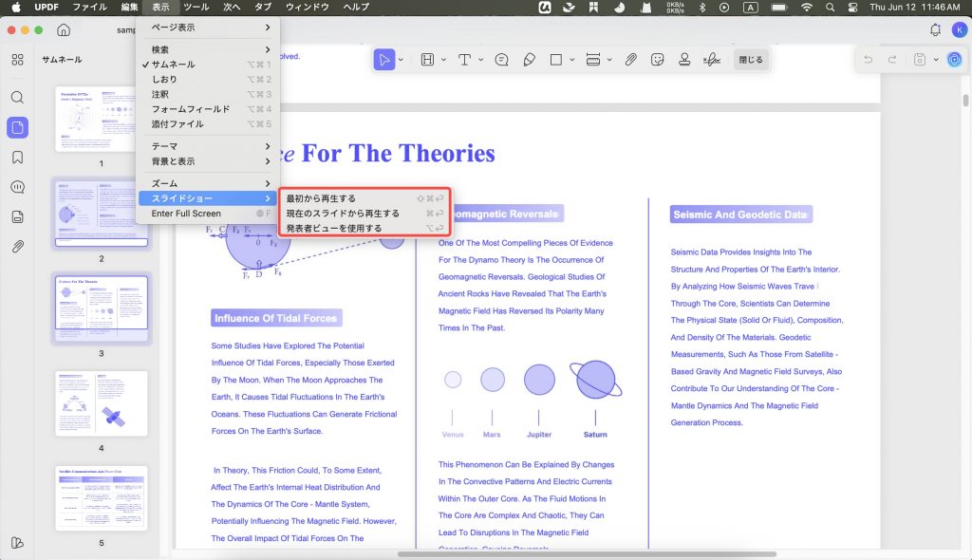Select the pencil drawing tool
This screenshot has width=972, height=560.
[x=529, y=60]
